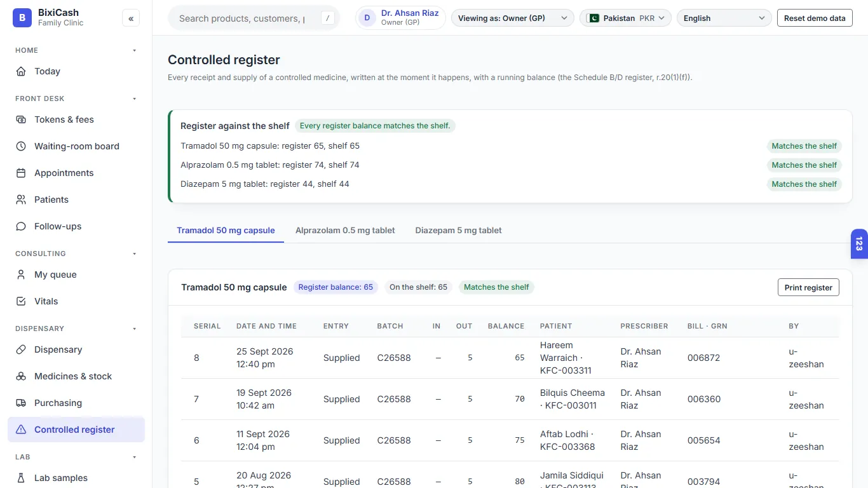Click bill number 006360
Screen dimensions: 868x488
[x=704, y=399]
